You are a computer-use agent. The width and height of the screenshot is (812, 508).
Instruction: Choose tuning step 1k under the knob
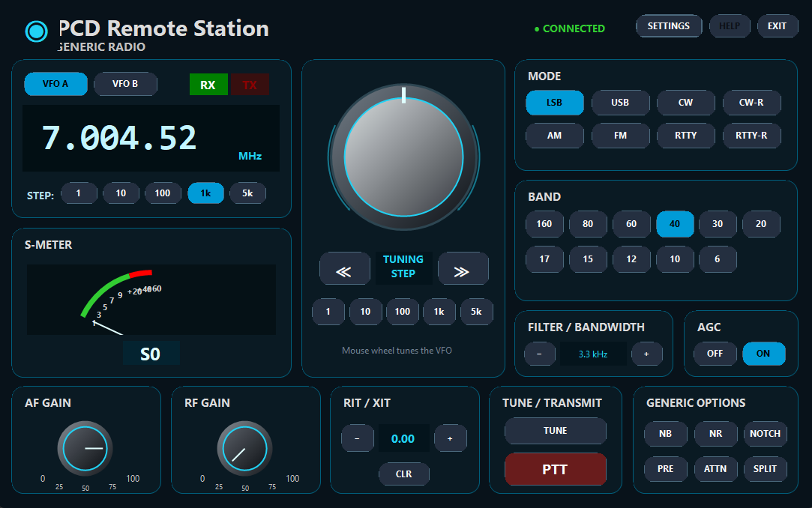(x=439, y=312)
